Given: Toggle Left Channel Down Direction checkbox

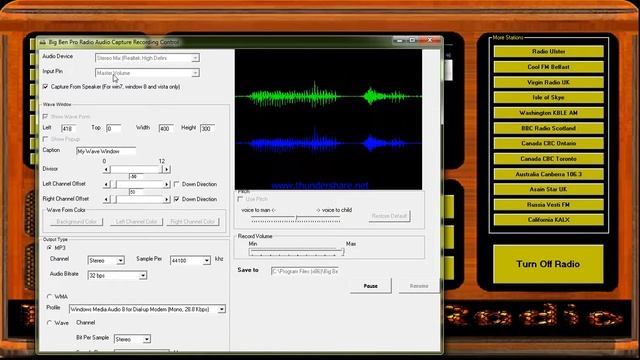Looking at the screenshot, I should (176, 184).
